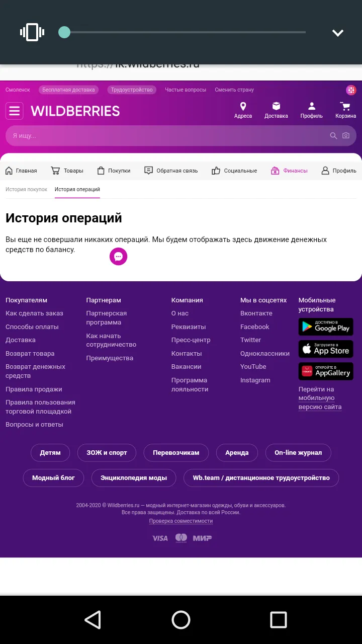Click Wb.team дистанционное трудоустройство button
This screenshot has height=644, width=362.
[x=261, y=478]
